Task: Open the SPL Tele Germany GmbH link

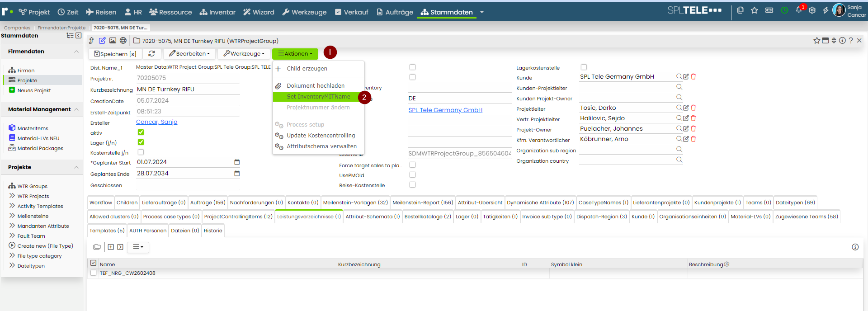Action: [445, 110]
